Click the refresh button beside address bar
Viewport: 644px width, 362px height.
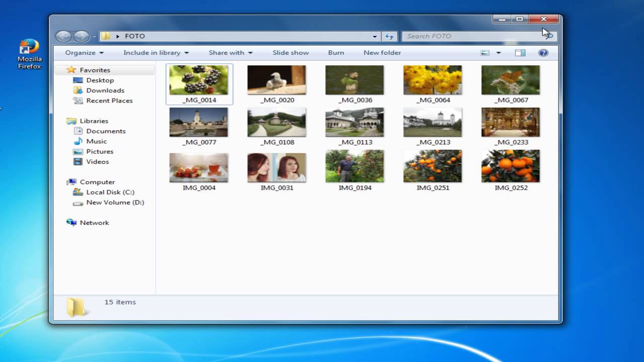(x=389, y=36)
